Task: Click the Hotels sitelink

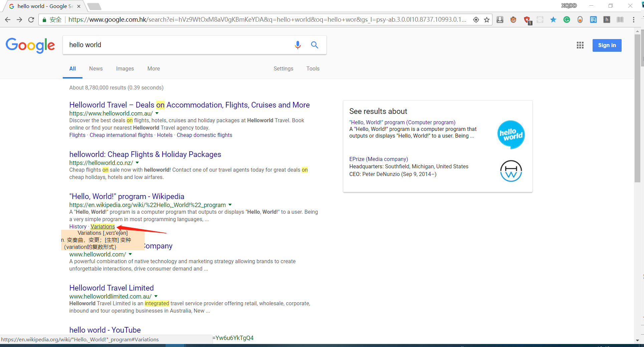Action: point(165,135)
